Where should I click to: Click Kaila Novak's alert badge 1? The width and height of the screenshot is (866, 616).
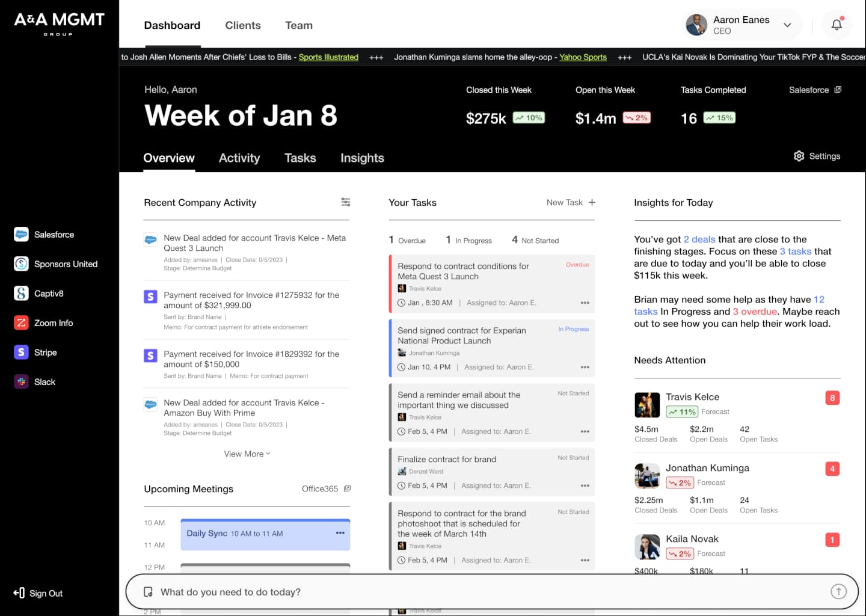tap(832, 540)
